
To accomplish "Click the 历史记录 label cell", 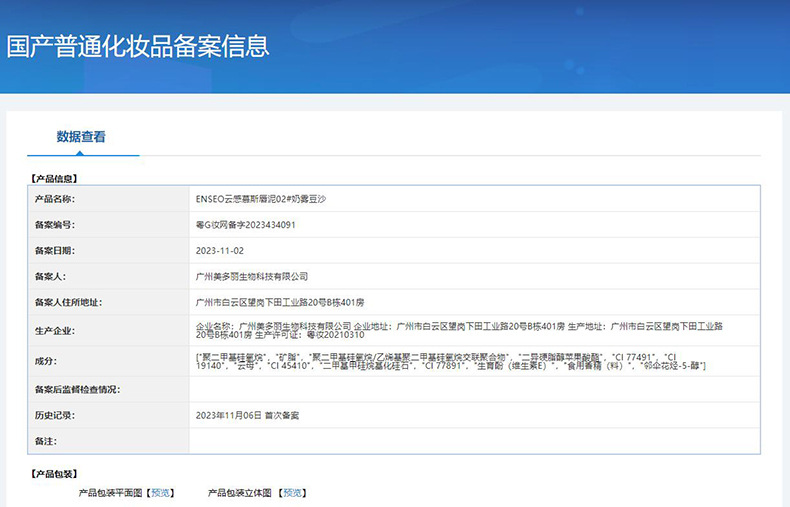I will pyautogui.click(x=109, y=415).
